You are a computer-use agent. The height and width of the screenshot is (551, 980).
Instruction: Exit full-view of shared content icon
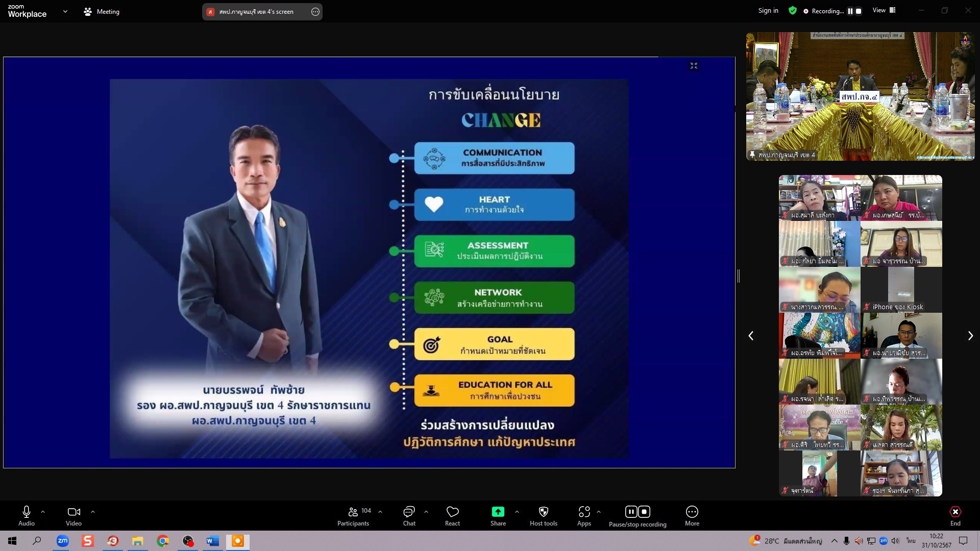pos(694,66)
